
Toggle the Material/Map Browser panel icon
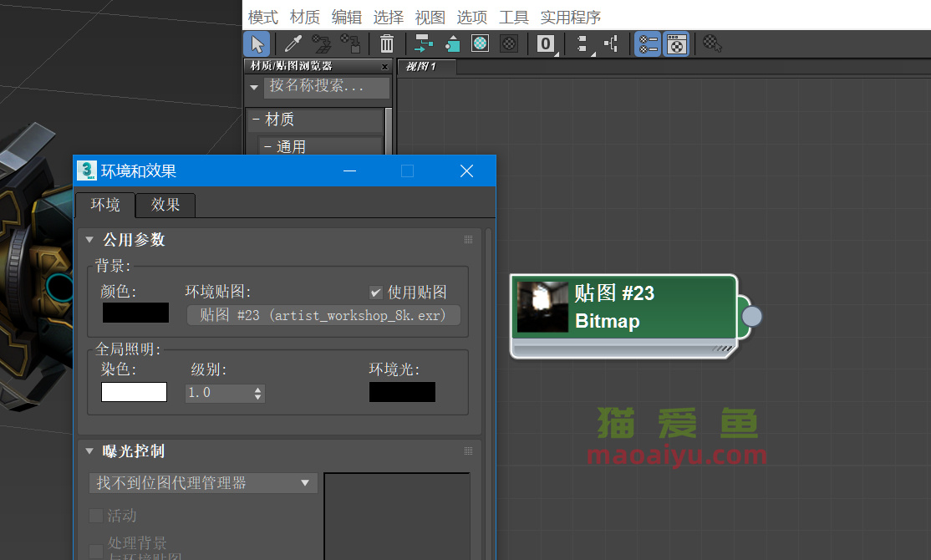pos(648,44)
